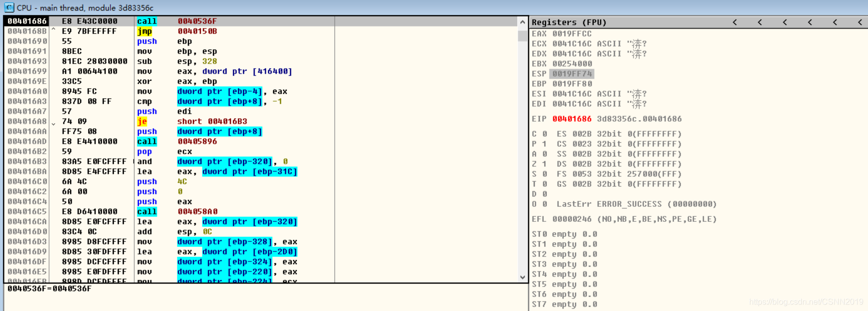Click the P flag value
This screenshot has width=868, height=311.
(x=545, y=144)
